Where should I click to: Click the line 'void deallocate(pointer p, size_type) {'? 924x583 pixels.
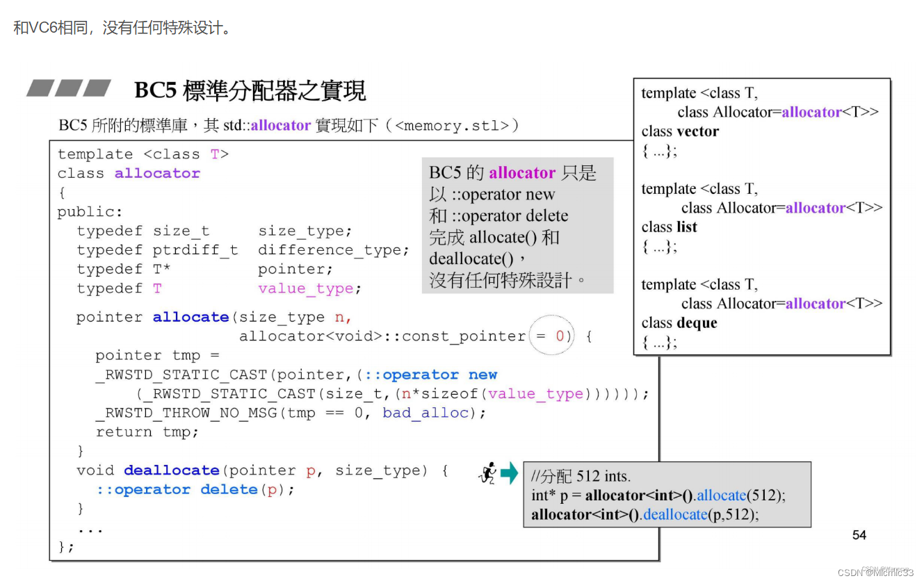pyautogui.click(x=262, y=470)
